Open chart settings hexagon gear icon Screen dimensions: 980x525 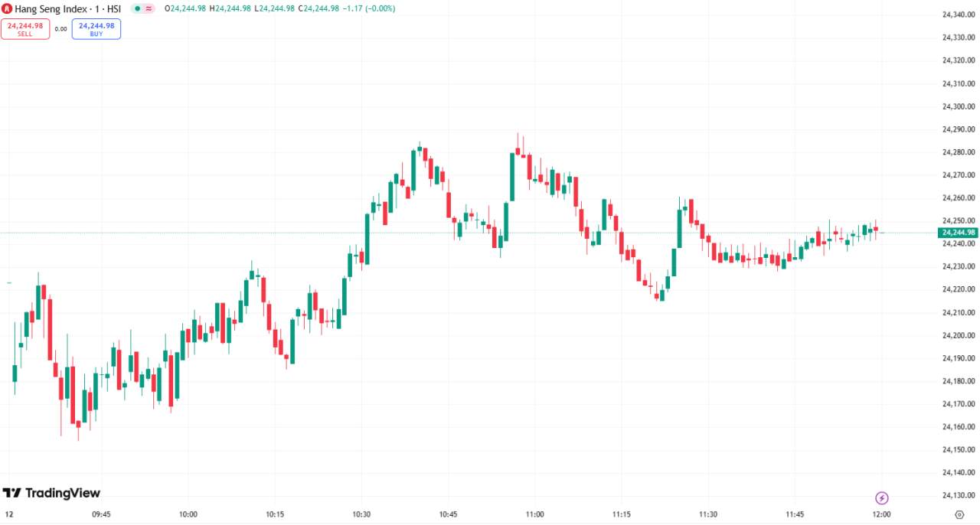959,514
